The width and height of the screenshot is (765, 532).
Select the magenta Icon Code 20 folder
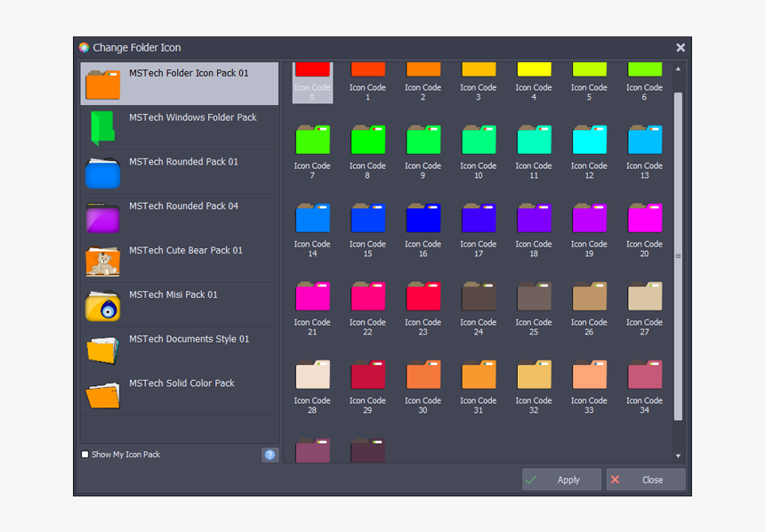[644, 216]
